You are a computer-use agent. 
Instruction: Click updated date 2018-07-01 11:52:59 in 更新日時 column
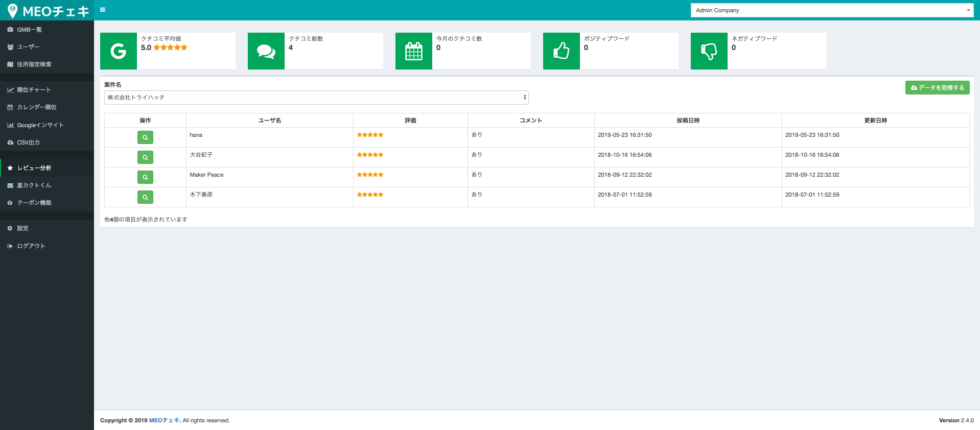812,195
